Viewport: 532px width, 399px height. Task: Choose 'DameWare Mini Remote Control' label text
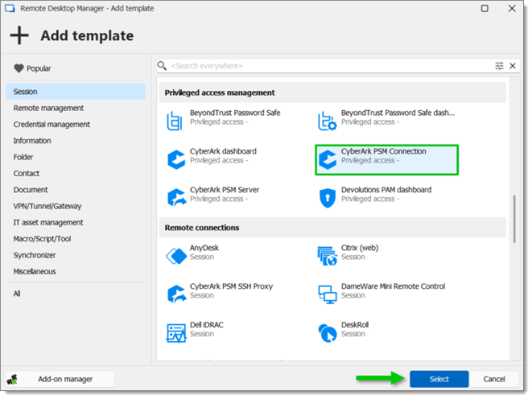pyautogui.click(x=393, y=286)
